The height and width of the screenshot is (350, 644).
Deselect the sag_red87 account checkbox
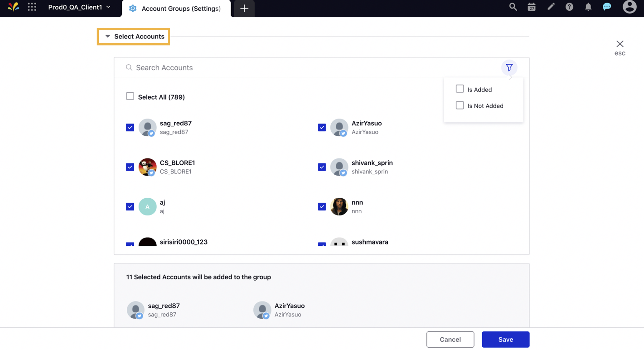coord(130,127)
